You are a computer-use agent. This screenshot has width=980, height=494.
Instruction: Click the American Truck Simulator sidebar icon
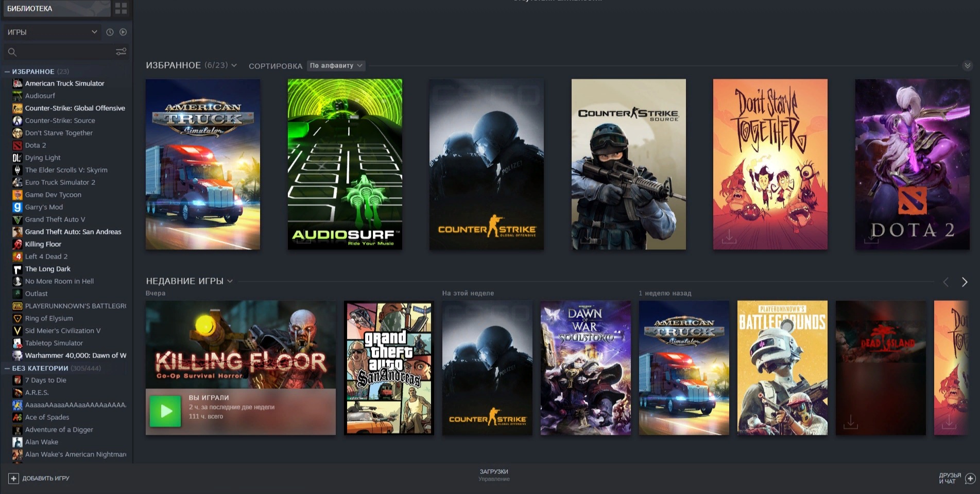click(18, 83)
